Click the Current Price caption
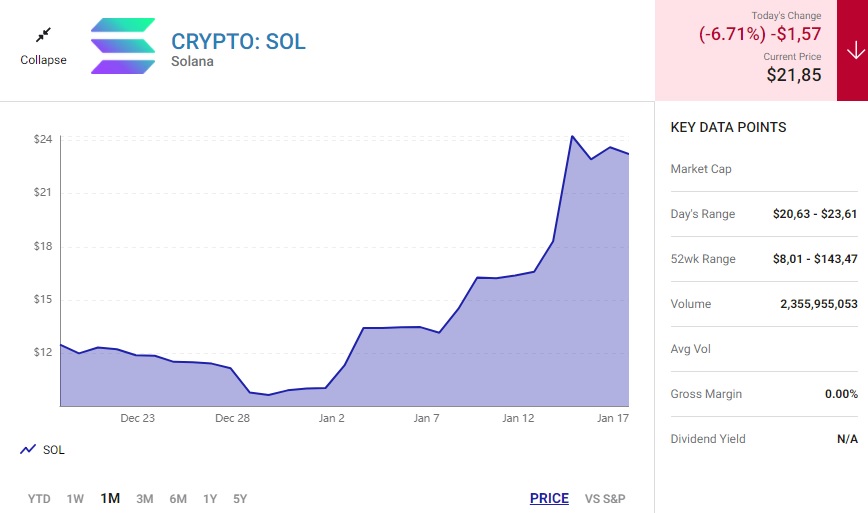 pyautogui.click(x=792, y=56)
